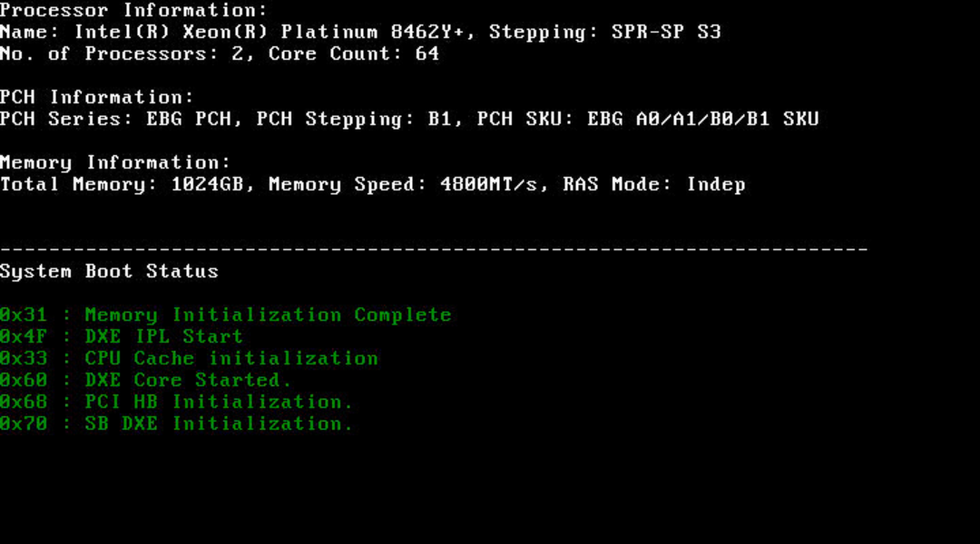Click the 0x4F DXE IPL Start line

point(122,336)
